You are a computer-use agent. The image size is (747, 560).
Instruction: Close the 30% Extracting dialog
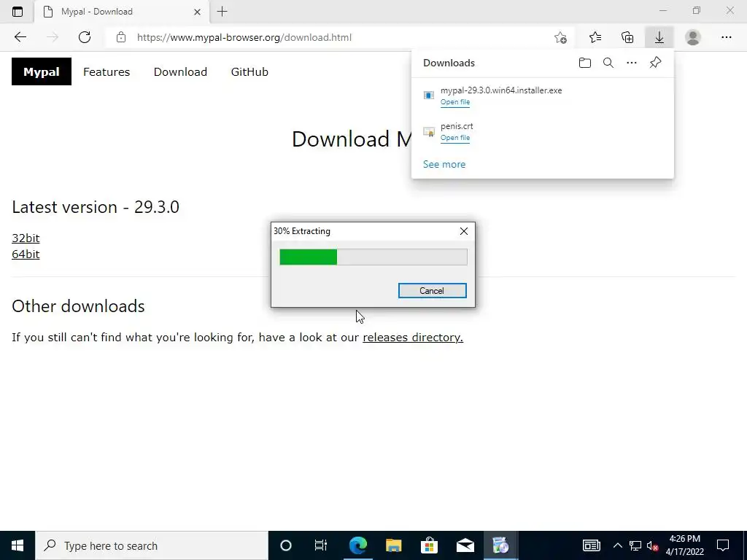(x=463, y=231)
